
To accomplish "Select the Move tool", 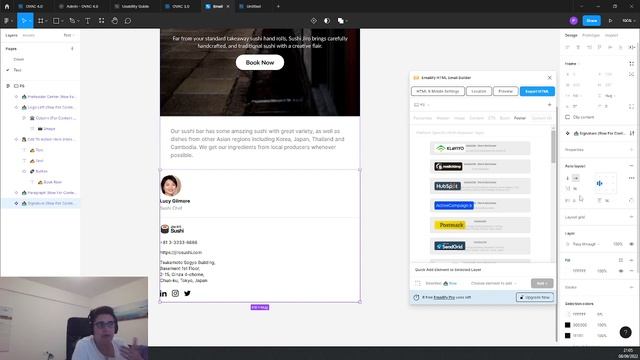I will [24, 21].
